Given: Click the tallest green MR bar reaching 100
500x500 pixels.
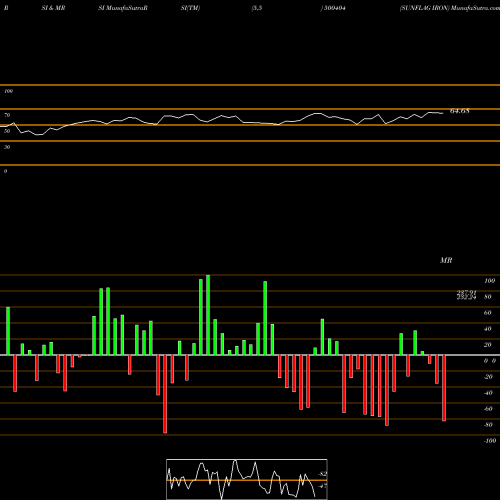Looking at the screenshot, I should 208,315.
